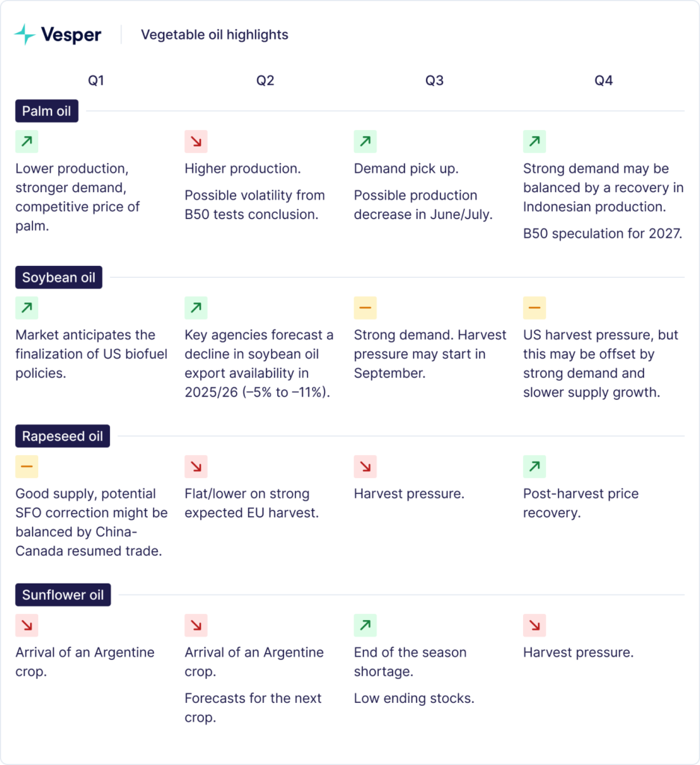Click the Q3 column header

(434, 80)
